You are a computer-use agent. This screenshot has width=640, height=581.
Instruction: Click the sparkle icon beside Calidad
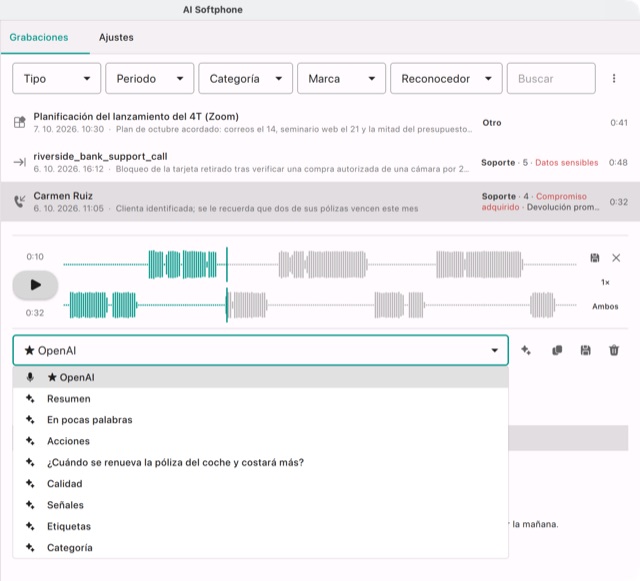pyautogui.click(x=30, y=483)
